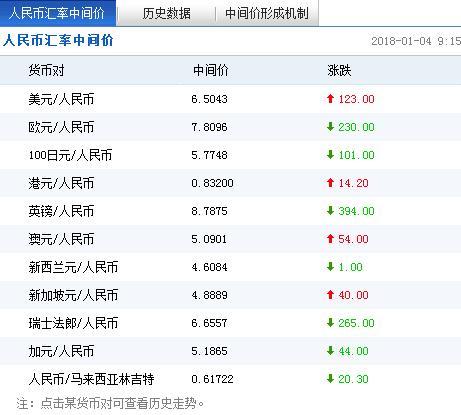Select the mid-price value 5.1865
Screen dimensions: 461x415
tap(209, 351)
